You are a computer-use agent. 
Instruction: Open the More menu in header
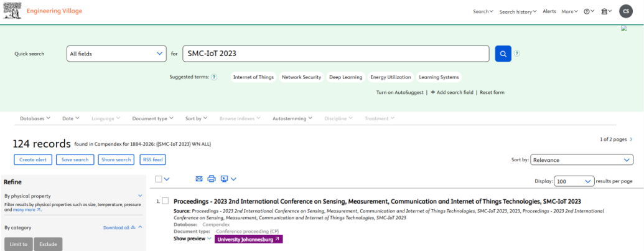tap(570, 11)
